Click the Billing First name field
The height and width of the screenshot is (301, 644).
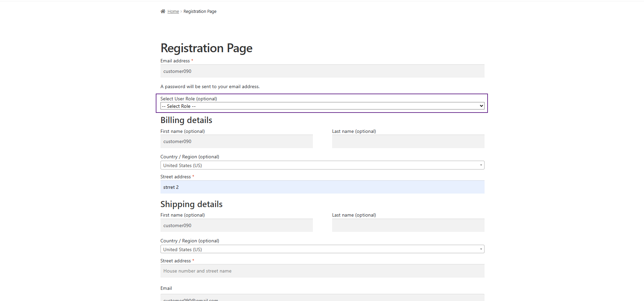pos(237,141)
